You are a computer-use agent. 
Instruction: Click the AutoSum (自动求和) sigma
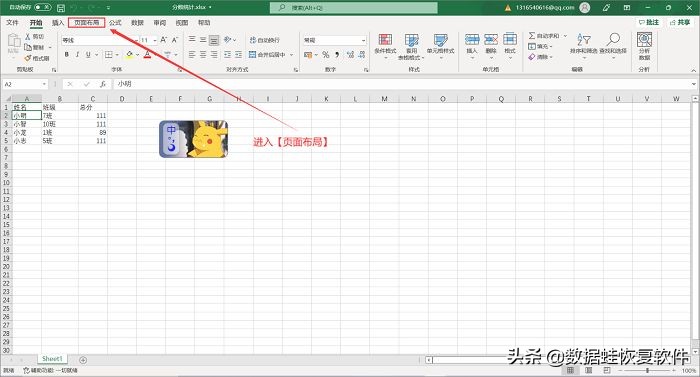[532, 36]
